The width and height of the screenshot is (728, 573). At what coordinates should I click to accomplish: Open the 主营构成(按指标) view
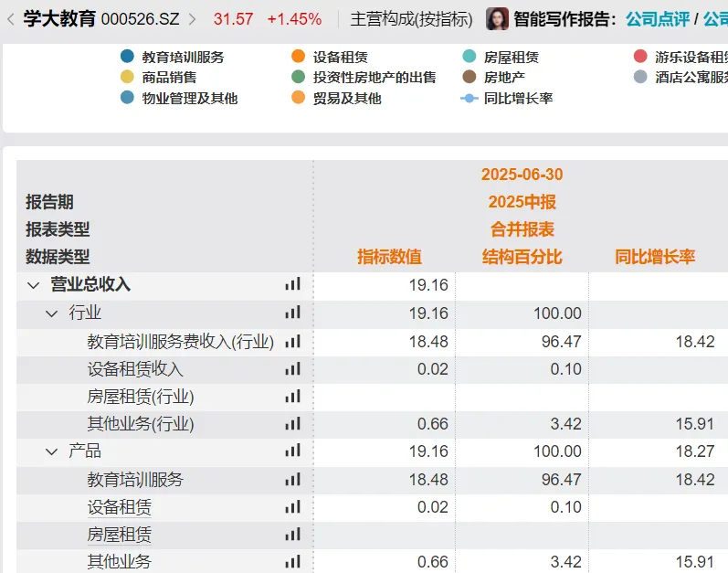click(411, 19)
